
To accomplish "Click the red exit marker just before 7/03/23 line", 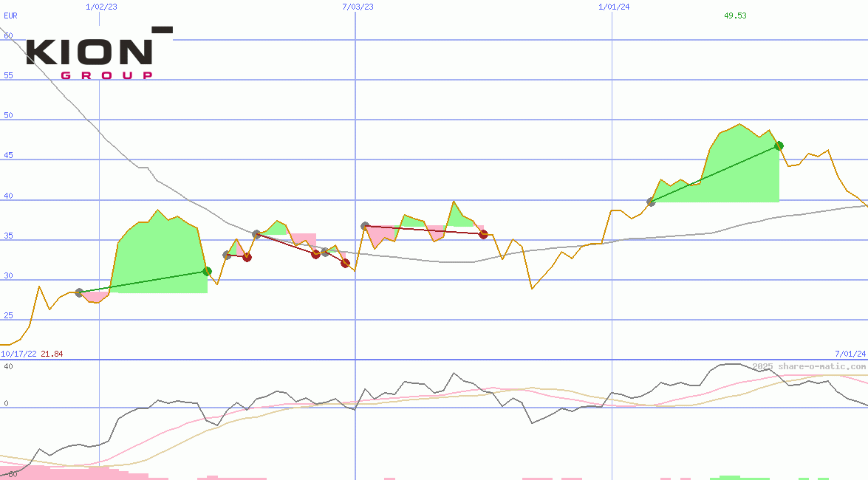I will [345, 263].
